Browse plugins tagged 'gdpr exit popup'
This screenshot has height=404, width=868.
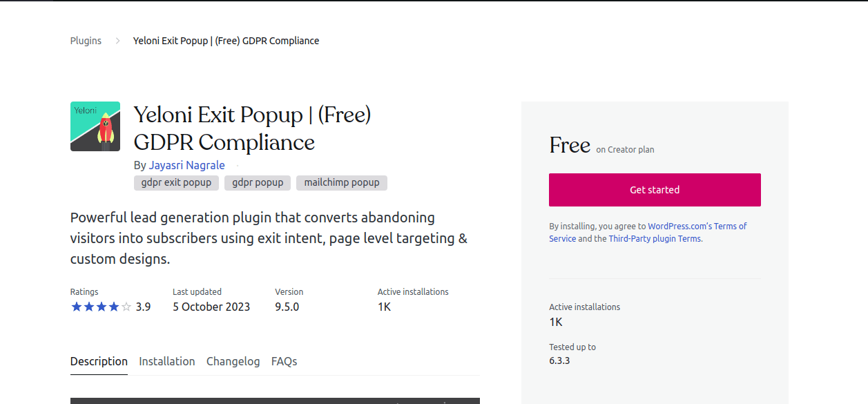click(176, 182)
